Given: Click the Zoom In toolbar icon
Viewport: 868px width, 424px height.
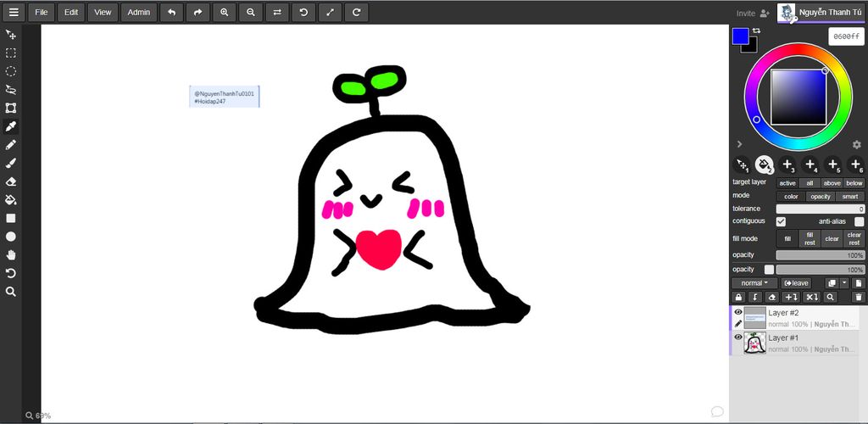Looking at the screenshot, I should pyautogui.click(x=224, y=12).
